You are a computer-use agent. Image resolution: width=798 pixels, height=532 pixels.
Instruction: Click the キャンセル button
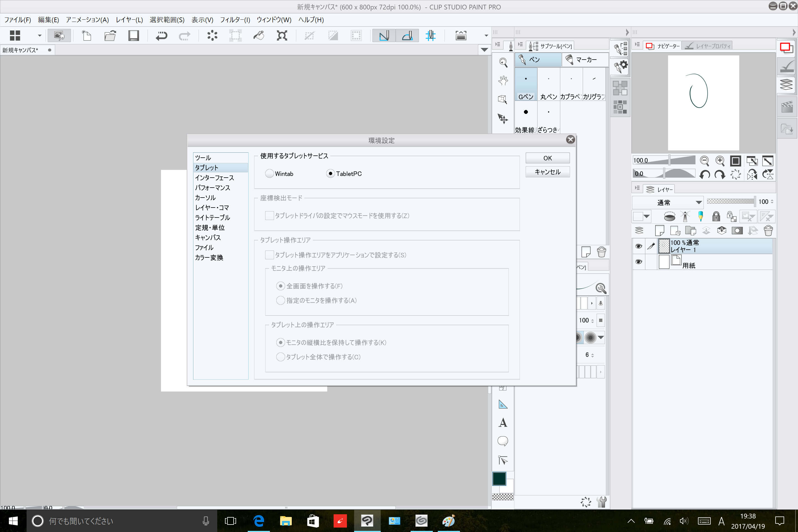tap(547, 172)
